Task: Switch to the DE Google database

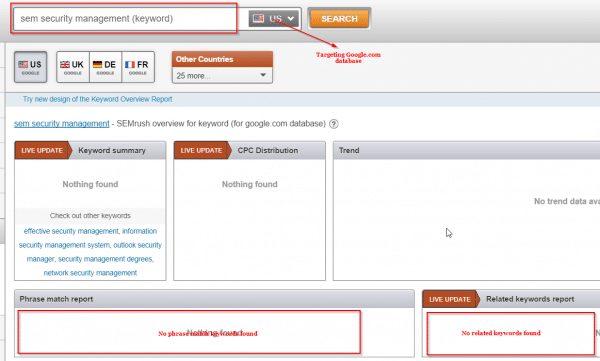Action: tap(105, 67)
